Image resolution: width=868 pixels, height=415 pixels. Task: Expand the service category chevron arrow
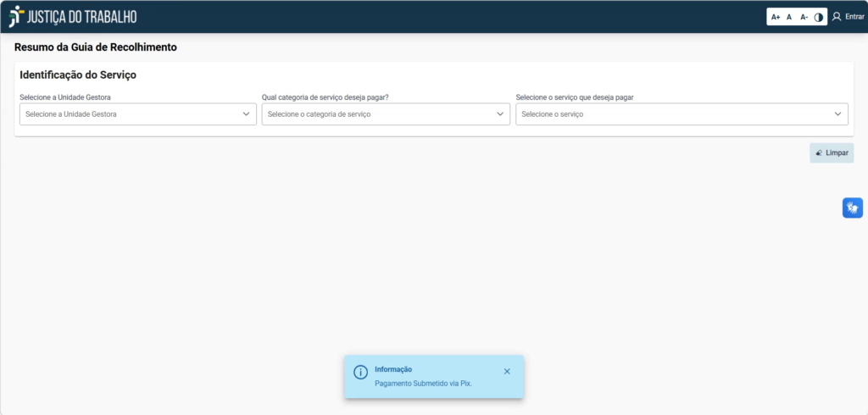[x=501, y=114]
